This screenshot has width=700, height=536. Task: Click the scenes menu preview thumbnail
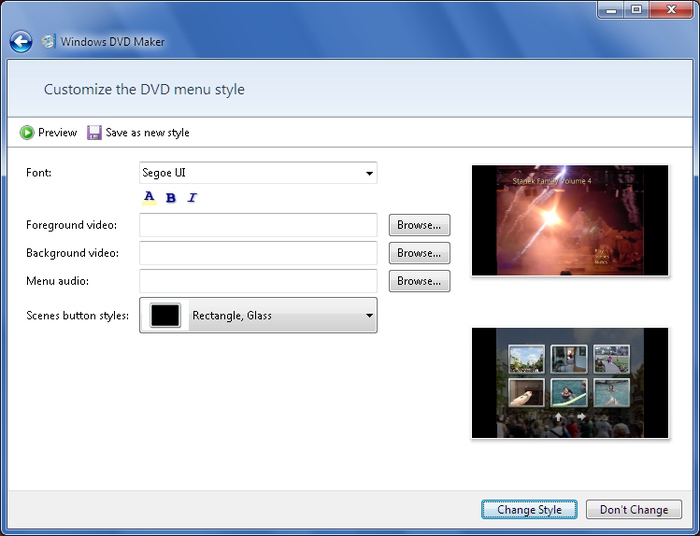tap(570, 383)
